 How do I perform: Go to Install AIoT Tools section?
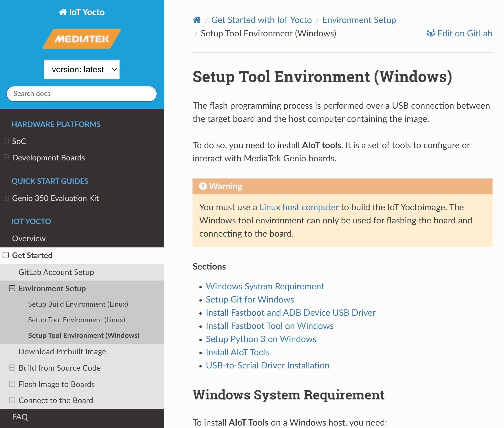(x=238, y=352)
